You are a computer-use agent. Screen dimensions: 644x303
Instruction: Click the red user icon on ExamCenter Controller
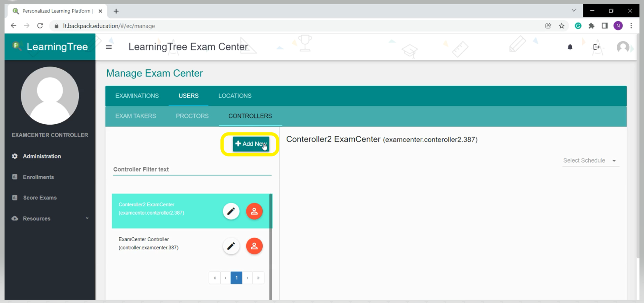click(x=254, y=246)
